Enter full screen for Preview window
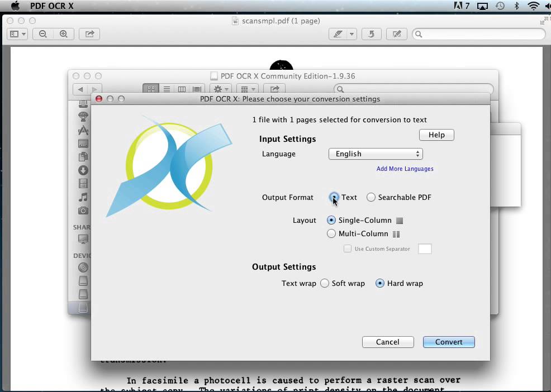This screenshot has width=551, height=392. 544,21
